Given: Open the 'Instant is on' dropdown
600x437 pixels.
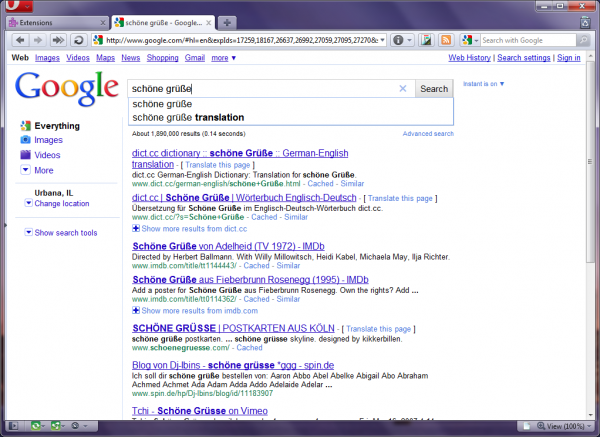Looking at the screenshot, I should tap(484, 84).
